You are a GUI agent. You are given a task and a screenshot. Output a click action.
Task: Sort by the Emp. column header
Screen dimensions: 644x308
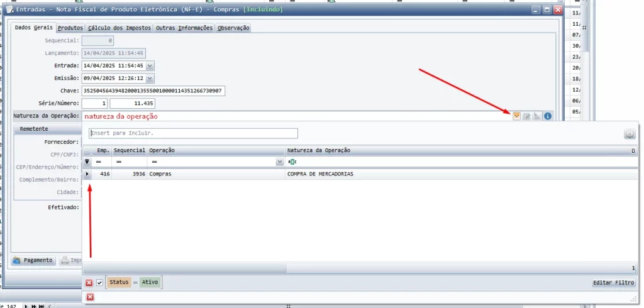coord(101,150)
